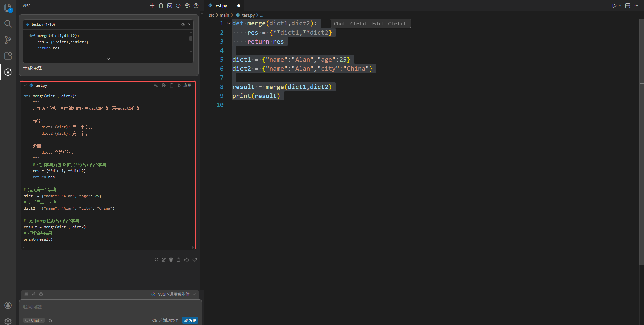Start a new chat with plus icon
Screen dimensions: 644x325
tap(152, 6)
